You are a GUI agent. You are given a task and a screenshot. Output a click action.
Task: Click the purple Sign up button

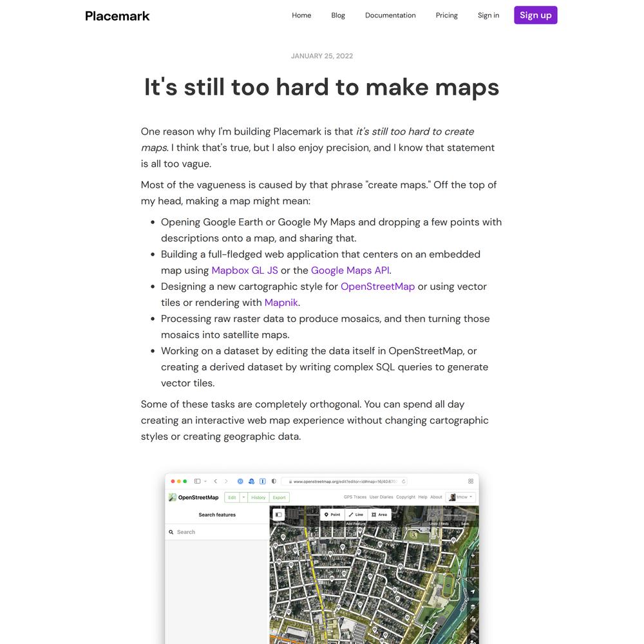point(536,15)
